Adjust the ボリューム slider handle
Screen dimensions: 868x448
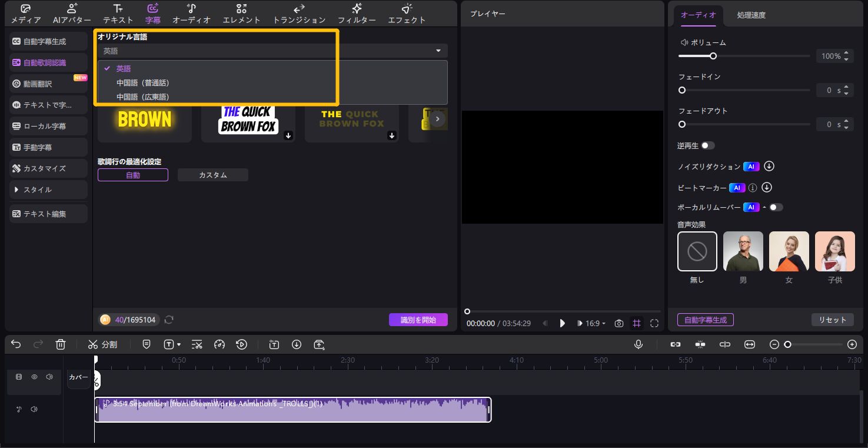point(713,56)
